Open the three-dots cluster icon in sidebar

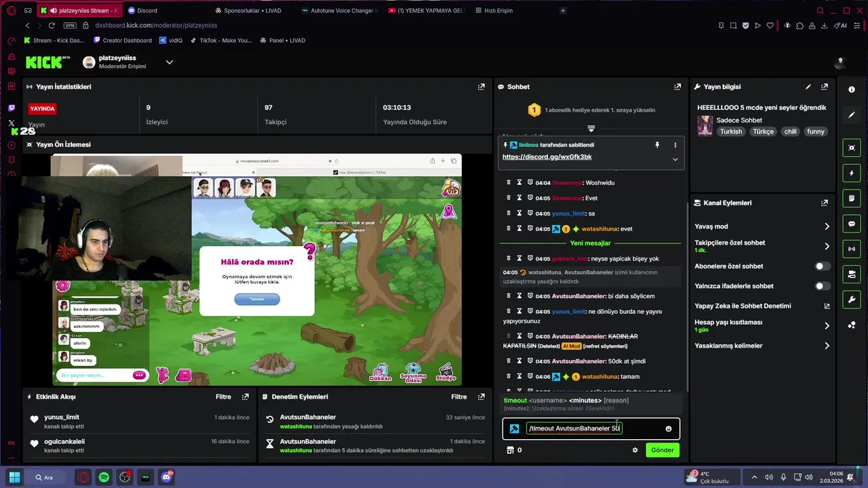852,325
